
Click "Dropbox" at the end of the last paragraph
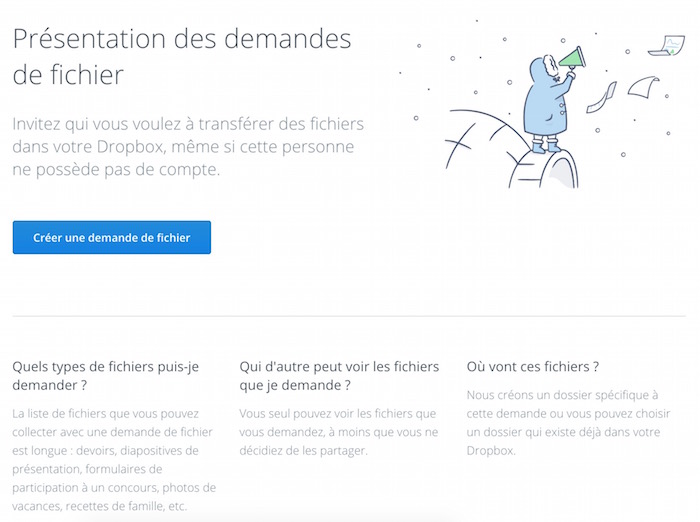coord(491,451)
